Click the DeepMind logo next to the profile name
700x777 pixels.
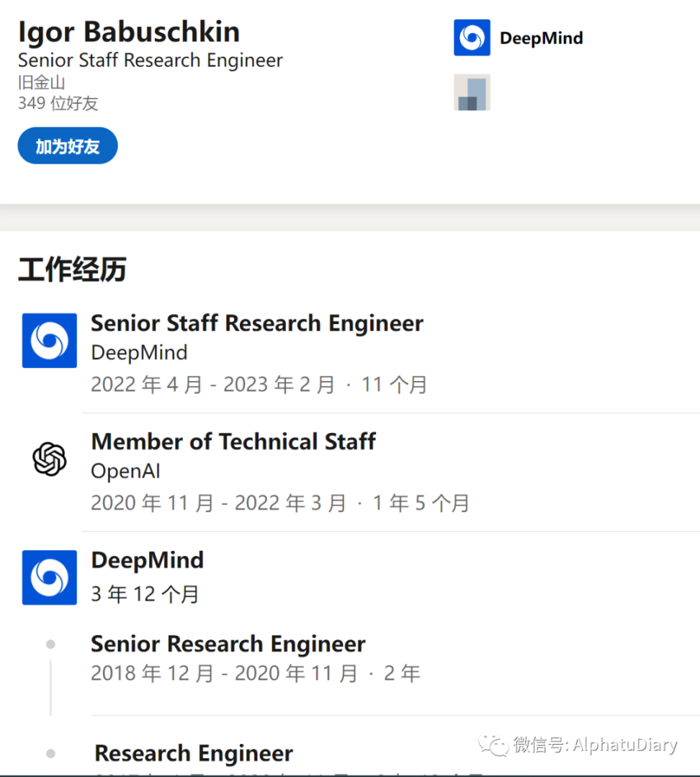(x=472, y=37)
